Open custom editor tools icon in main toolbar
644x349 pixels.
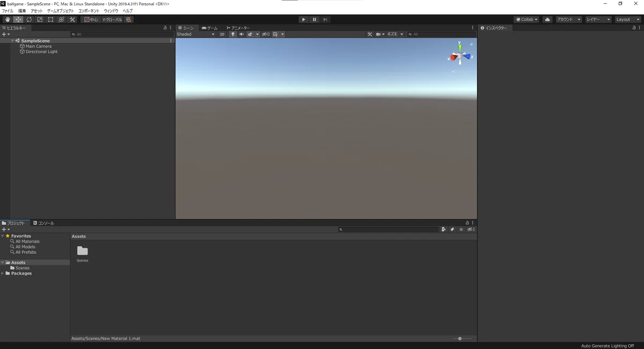[72, 19]
